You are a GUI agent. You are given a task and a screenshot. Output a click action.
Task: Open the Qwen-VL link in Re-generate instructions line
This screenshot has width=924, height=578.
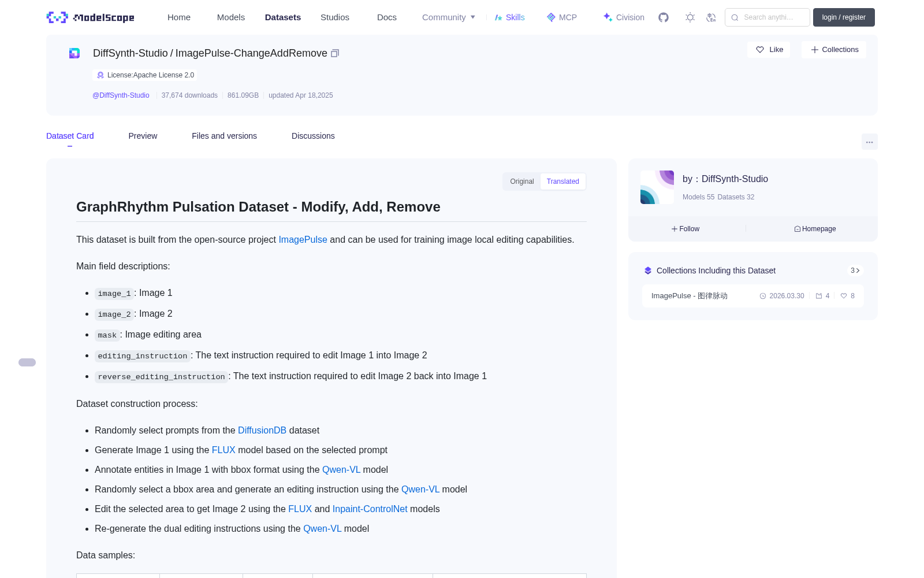pyautogui.click(x=322, y=528)
